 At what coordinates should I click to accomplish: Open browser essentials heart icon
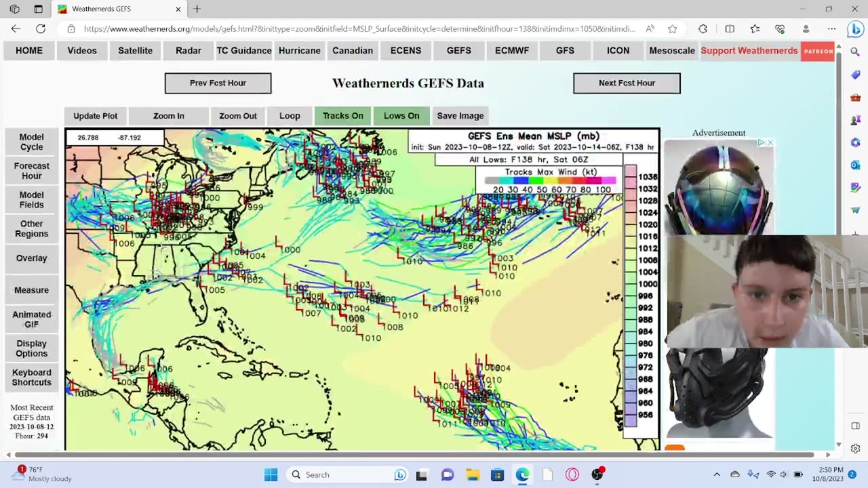pos(780,29)
